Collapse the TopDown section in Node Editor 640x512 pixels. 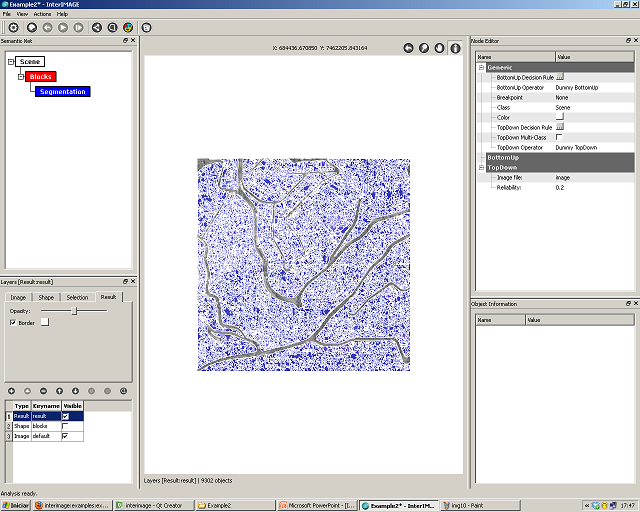click(x=481, y=167)
